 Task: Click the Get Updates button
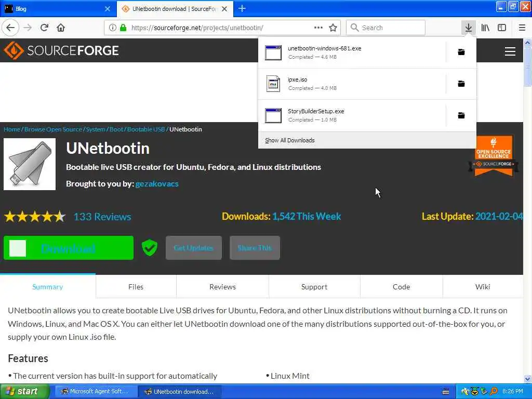click(x=193, y=248)
